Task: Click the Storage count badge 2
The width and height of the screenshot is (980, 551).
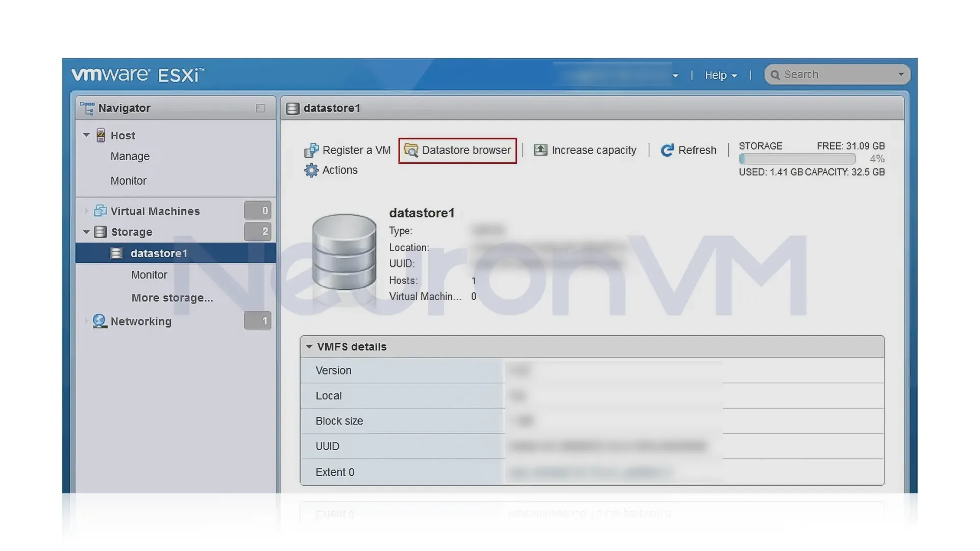Action: tap(258, 232)
